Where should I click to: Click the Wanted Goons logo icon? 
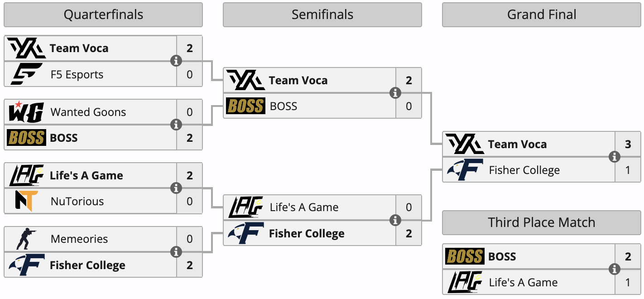coord(26,112)
